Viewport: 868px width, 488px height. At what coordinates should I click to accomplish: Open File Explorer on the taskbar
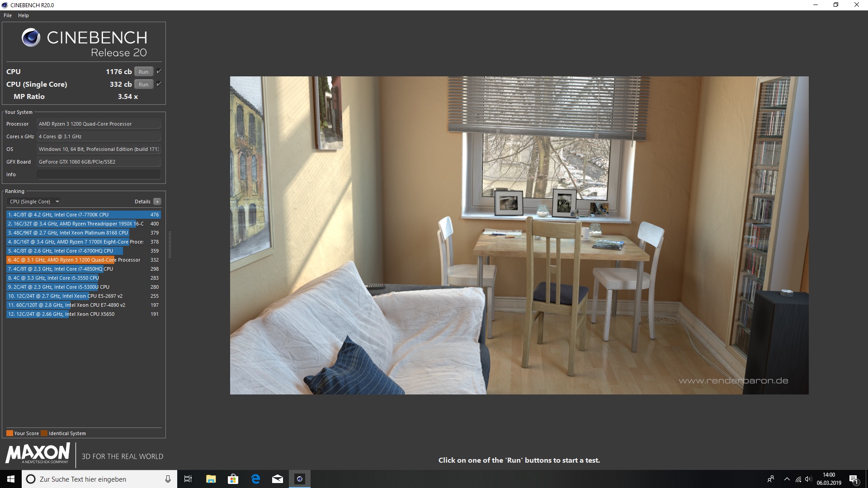211,479
